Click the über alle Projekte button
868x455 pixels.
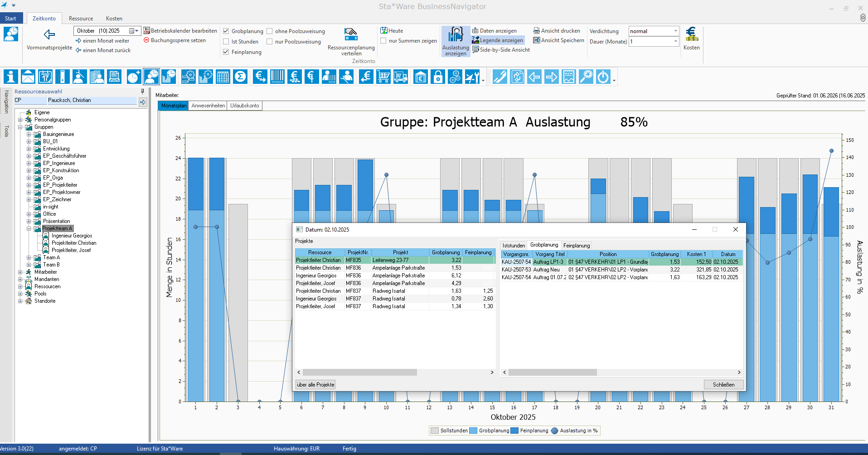tap(315, 385)
